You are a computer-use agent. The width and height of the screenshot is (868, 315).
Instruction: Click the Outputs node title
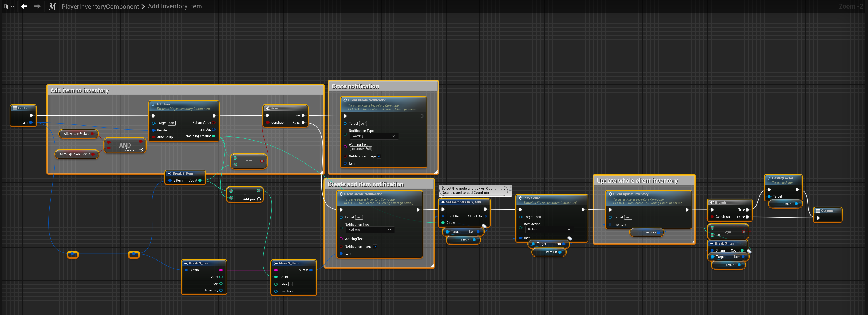[x=827, y=211]
